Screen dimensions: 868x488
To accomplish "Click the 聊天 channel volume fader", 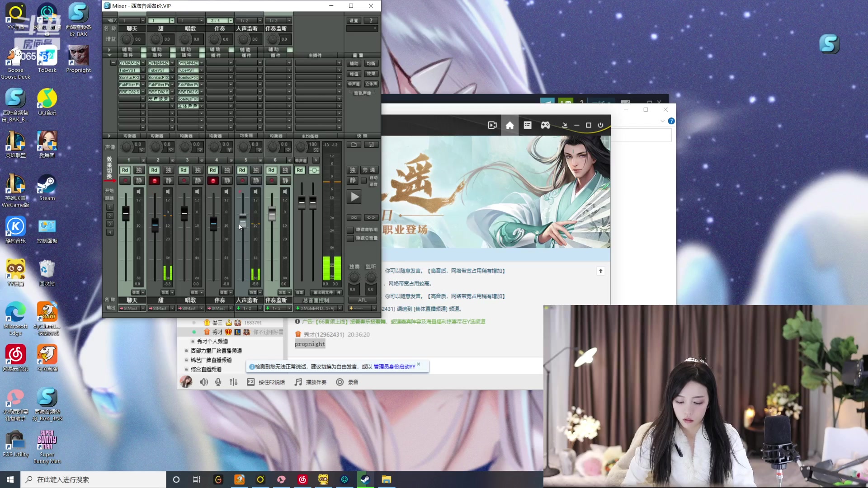I will (x=126, y=213).
